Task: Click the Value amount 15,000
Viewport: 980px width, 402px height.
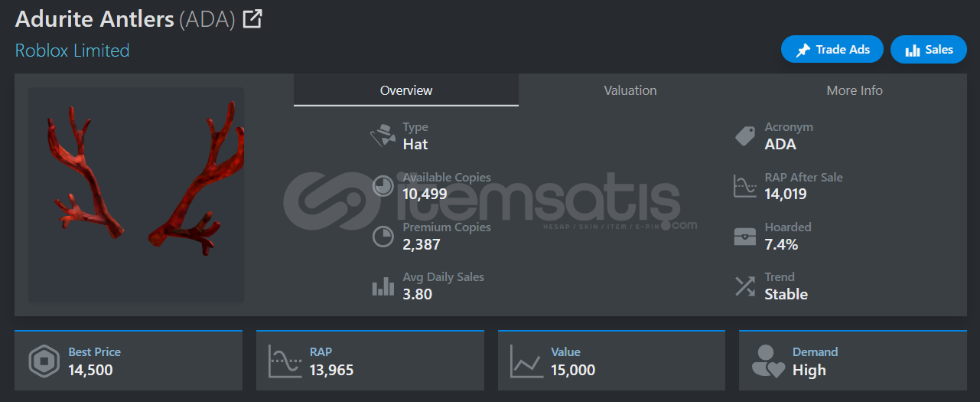Action: [x=573, y=370]
